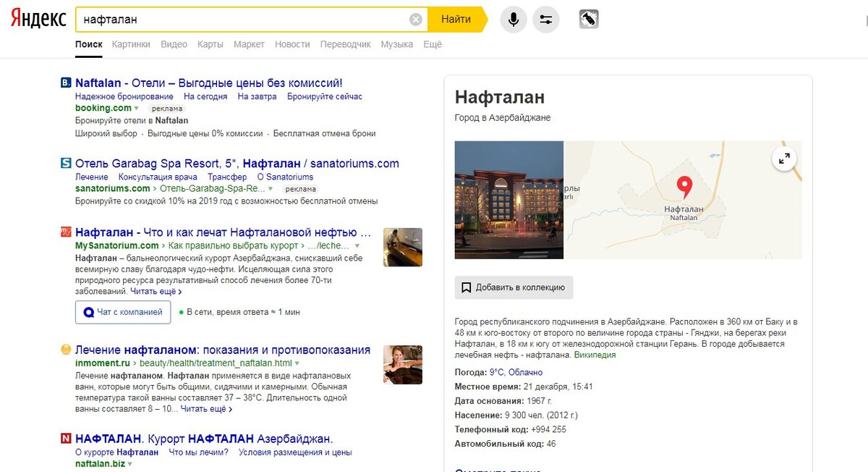This screenshot has width=868, height=472.
Task: Open the inmoment.ru result dropdown arrow
Action: tap(297, 363)
